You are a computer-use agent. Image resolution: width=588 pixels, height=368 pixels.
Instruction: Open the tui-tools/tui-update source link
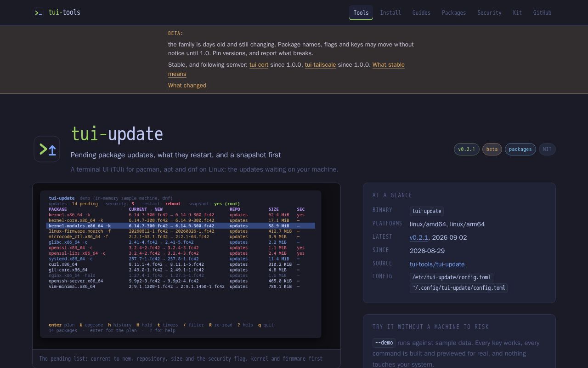point(437,264)
